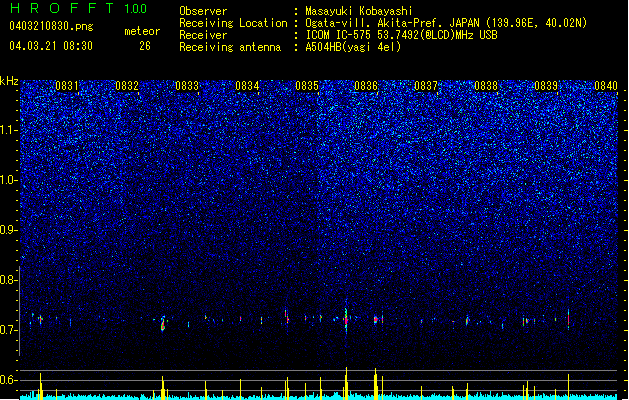Click the 0835 time marker
The height and width of the screenshot is (400, 629).
[307, 86]
